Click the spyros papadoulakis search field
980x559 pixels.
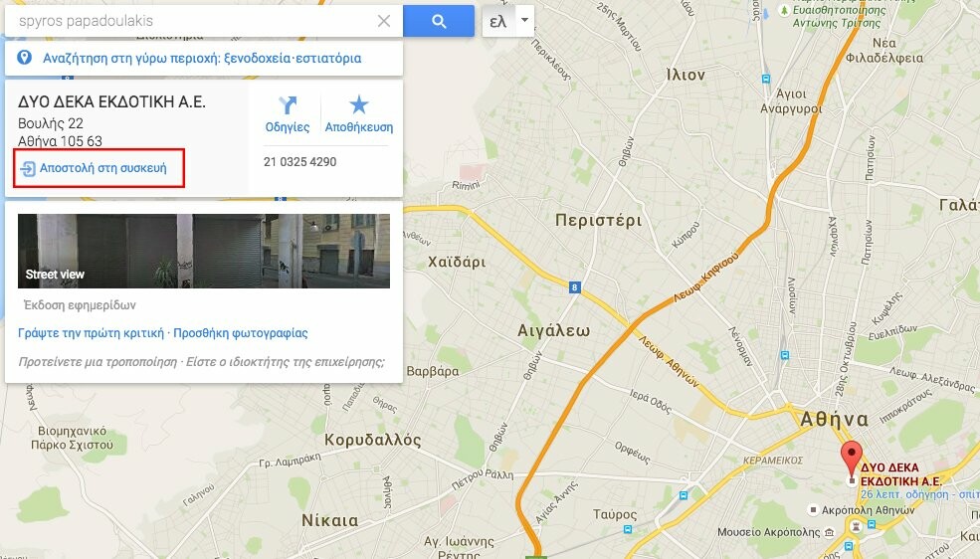pyautogui.click(x=194, y=21)
